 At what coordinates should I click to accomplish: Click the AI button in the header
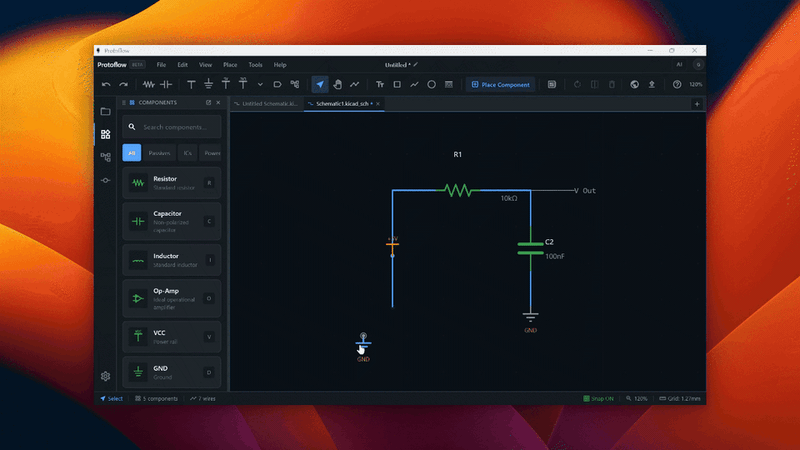pyautogui.click(x=679, y=65)
